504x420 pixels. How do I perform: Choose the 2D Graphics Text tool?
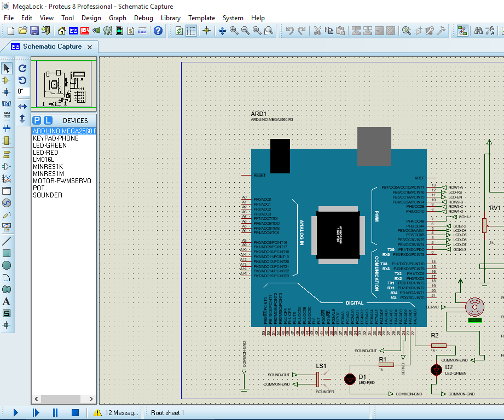tap(7, 301)
